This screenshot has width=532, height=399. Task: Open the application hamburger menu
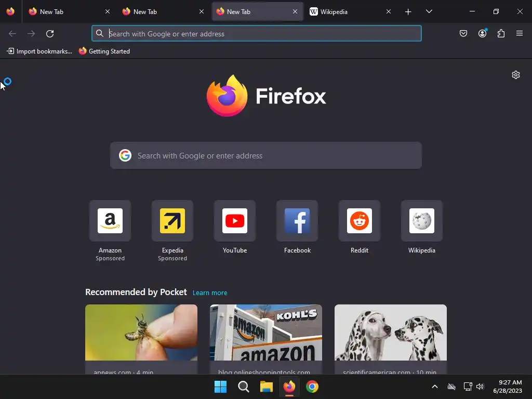click(x=520, y=33)
